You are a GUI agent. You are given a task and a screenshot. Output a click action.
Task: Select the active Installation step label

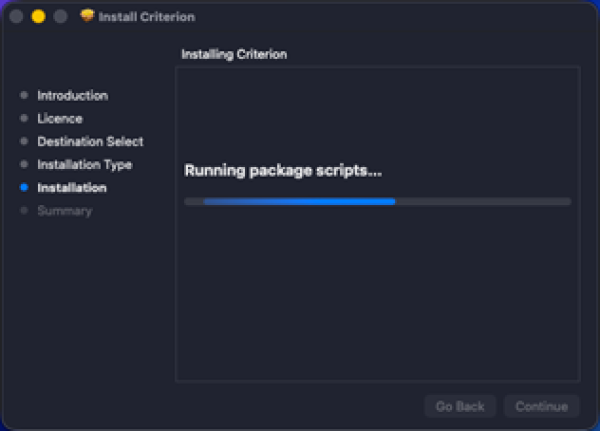[71, 188]
